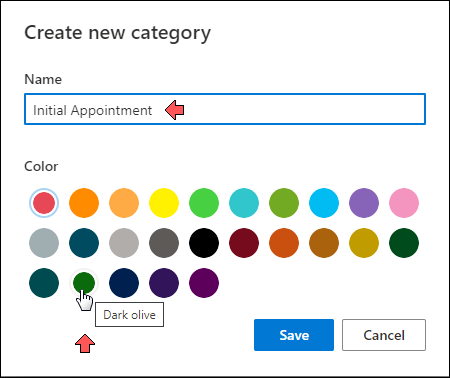Screen dimensions: 450x378
Task: Pick the dark brown color swatch
Action: pyautogui.click(x=324, y=243)
